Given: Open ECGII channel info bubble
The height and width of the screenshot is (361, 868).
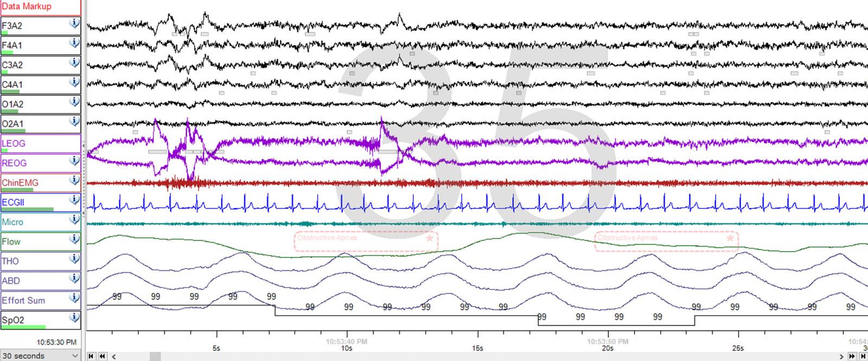Looking at the screenshot, I should (x=74, y=200).
